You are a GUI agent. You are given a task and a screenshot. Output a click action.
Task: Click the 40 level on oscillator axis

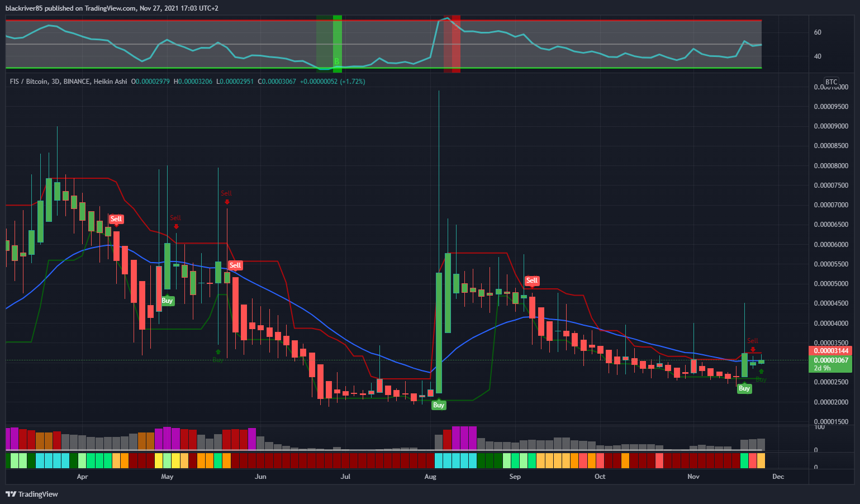coord(818,56)
